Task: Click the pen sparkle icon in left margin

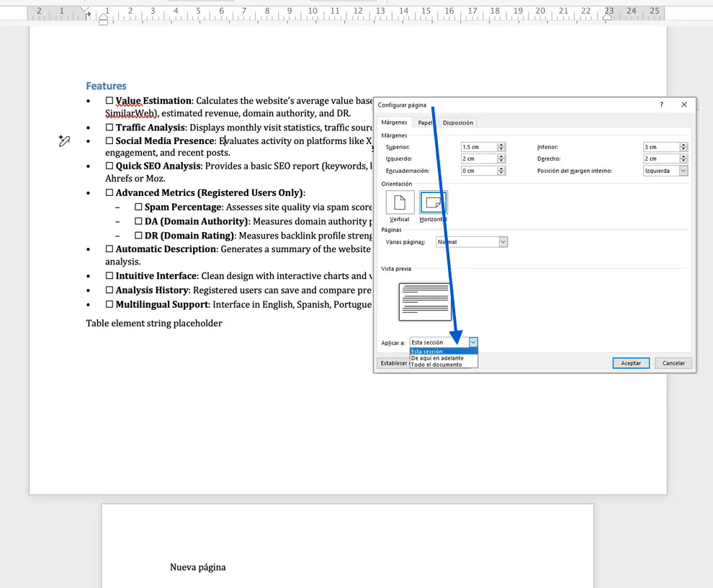Action: (x=64, y=141)
